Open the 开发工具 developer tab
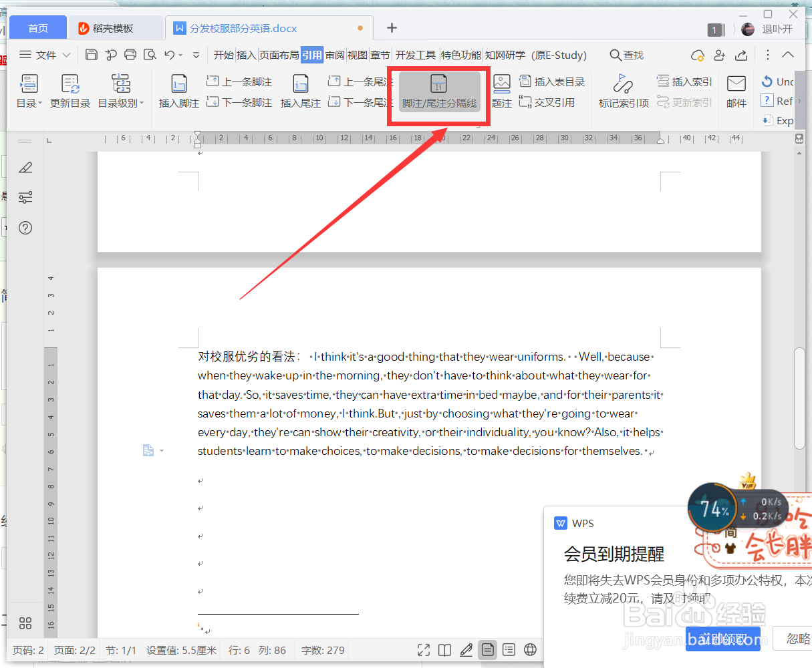Viewport: 812px width, 668px height. coord(415,55)
